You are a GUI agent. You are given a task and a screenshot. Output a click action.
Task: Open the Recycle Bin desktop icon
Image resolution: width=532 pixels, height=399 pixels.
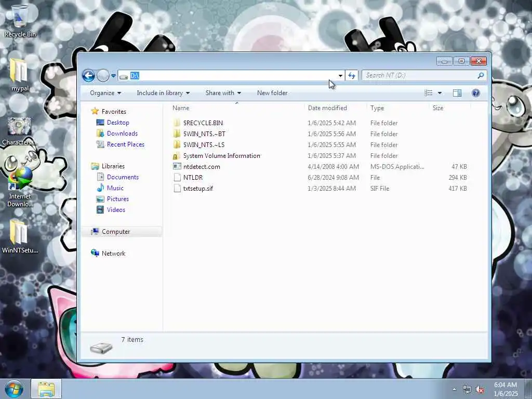click(20, 21)
